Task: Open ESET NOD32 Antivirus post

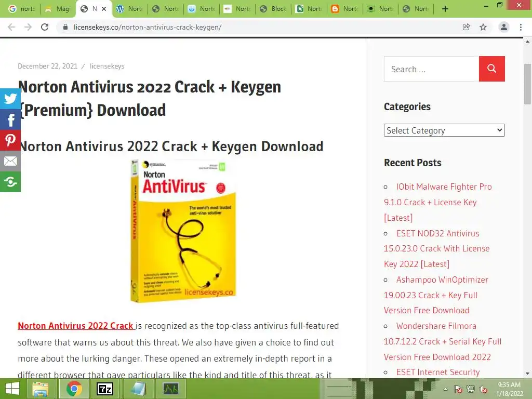Action: click(x=436, y=249)
